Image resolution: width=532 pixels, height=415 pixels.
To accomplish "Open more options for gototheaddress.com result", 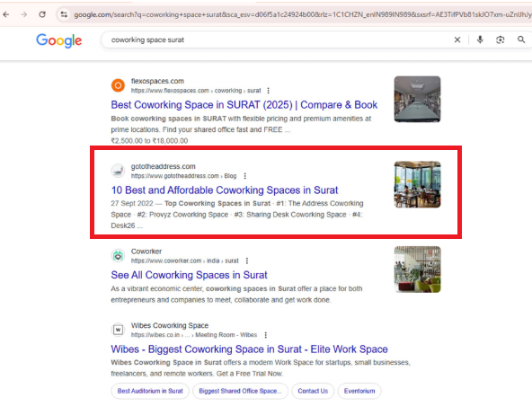I will pos(245,176).
